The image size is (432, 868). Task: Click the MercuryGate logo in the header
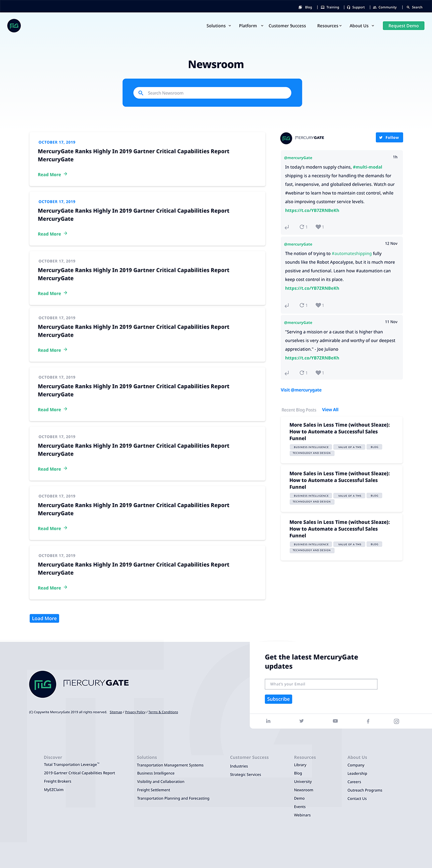14,26
